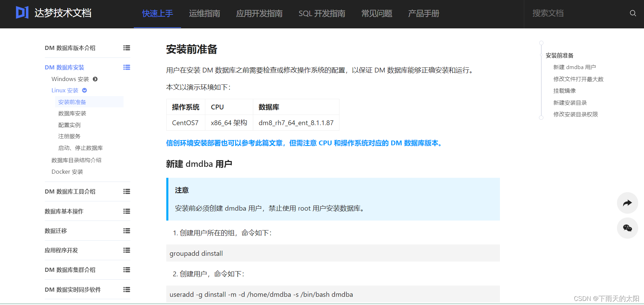Select Docker 安装 in sidebar
The width and height of the screenshot is (644, 305).
(67, 172)
